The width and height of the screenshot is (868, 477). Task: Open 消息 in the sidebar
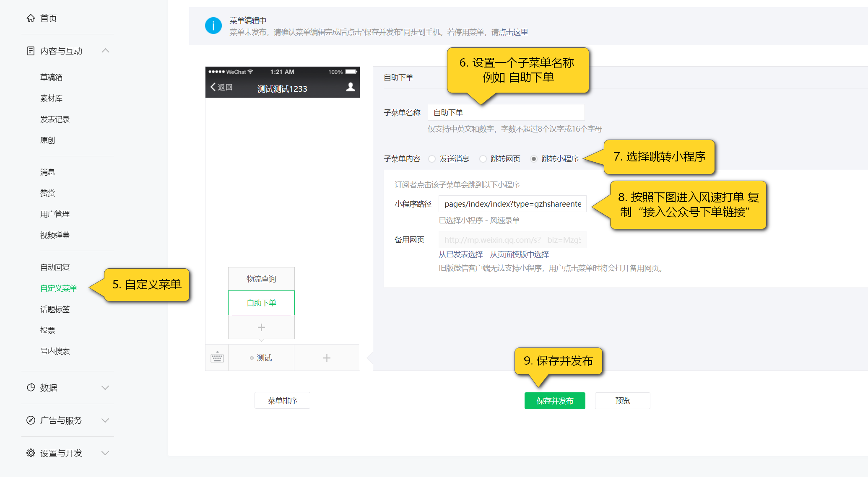click(x=47, y=172)
